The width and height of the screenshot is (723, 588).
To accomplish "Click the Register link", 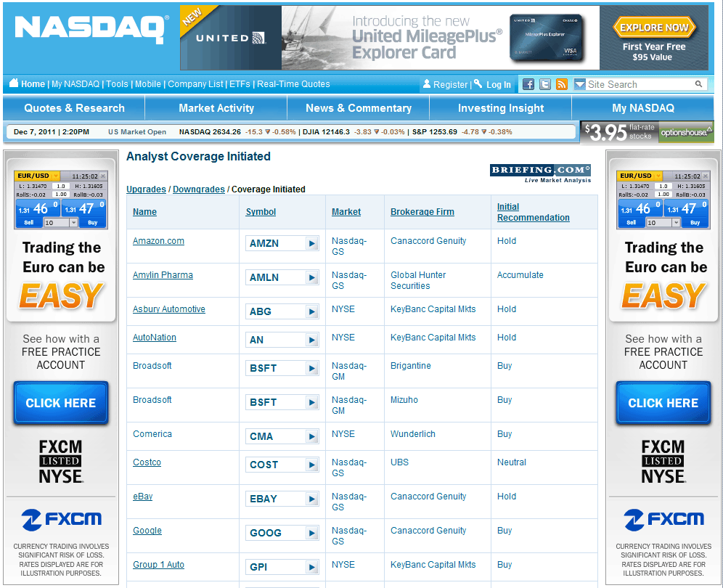I will (x=451, y=84).
